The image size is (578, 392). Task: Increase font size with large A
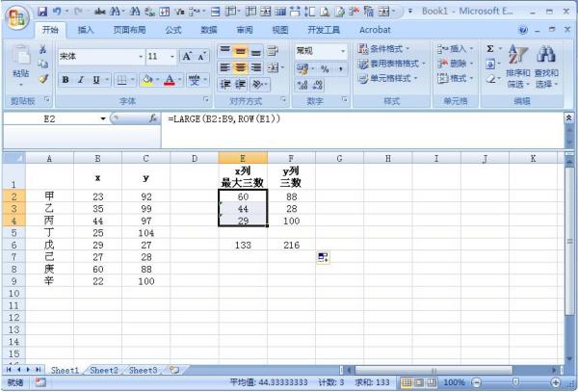pos(187,57)
